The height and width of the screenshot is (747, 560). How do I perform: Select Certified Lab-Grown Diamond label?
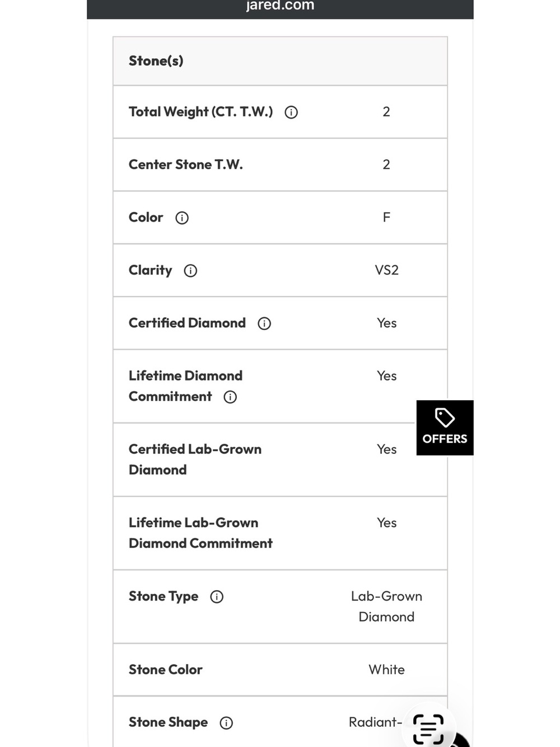195,460
